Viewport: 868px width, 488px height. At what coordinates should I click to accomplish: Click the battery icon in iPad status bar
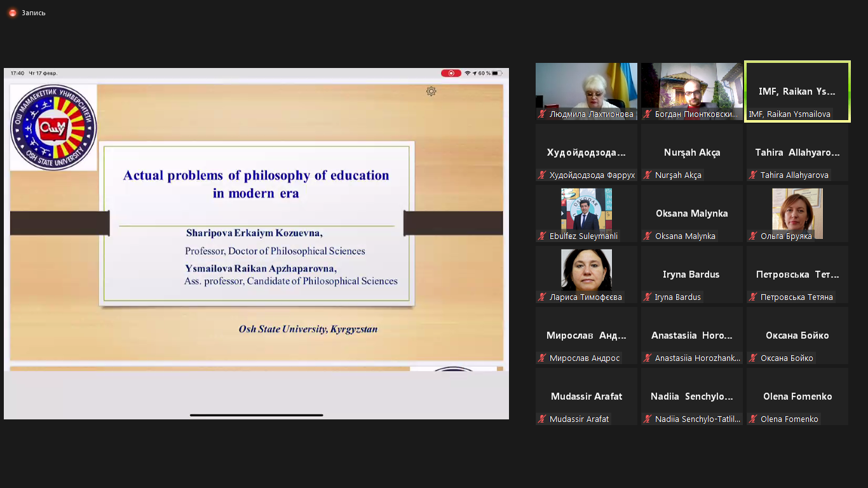pyautogui.click(x=496, y=73)
